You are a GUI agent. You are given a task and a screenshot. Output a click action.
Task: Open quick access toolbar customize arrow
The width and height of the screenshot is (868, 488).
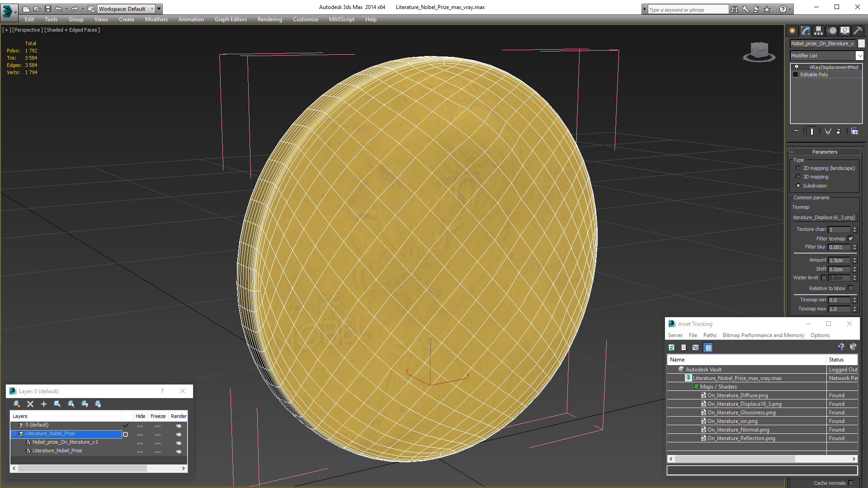(159, 9)
